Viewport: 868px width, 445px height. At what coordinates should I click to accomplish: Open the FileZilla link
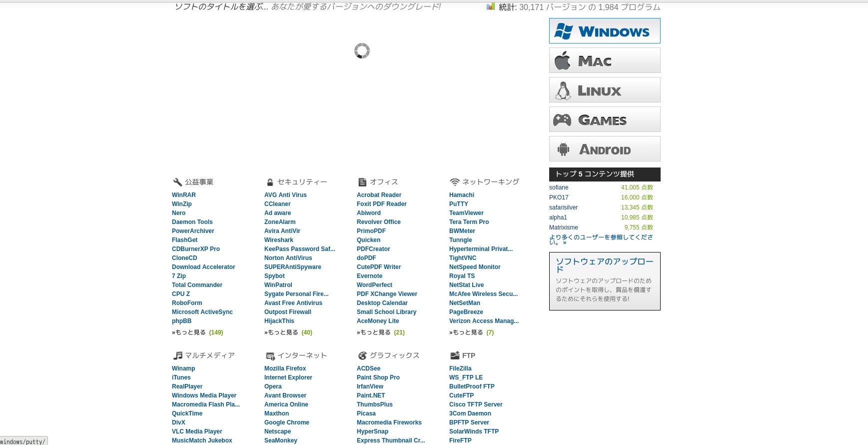[x=460, y=368]
